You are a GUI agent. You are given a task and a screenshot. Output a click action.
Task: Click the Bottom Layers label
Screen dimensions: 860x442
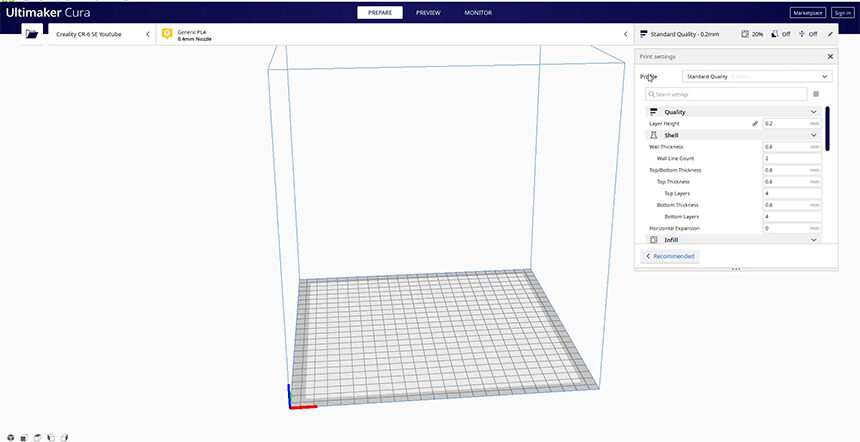coord(681,217)
